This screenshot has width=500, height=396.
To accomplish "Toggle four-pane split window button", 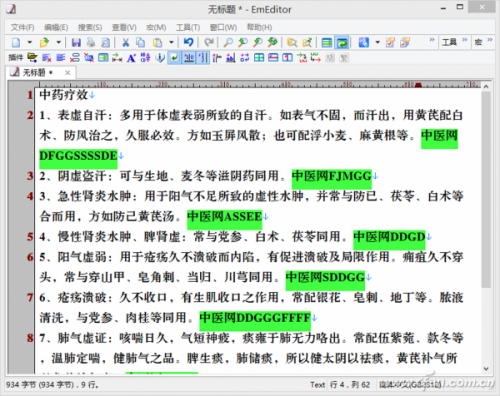I will coord(259,58).
